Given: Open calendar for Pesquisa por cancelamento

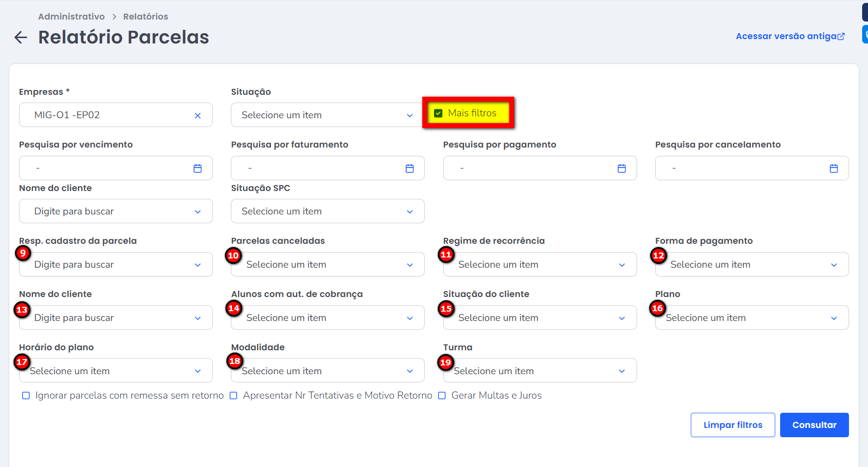Looking at the screenshot, I should click(x=833, y=169).
